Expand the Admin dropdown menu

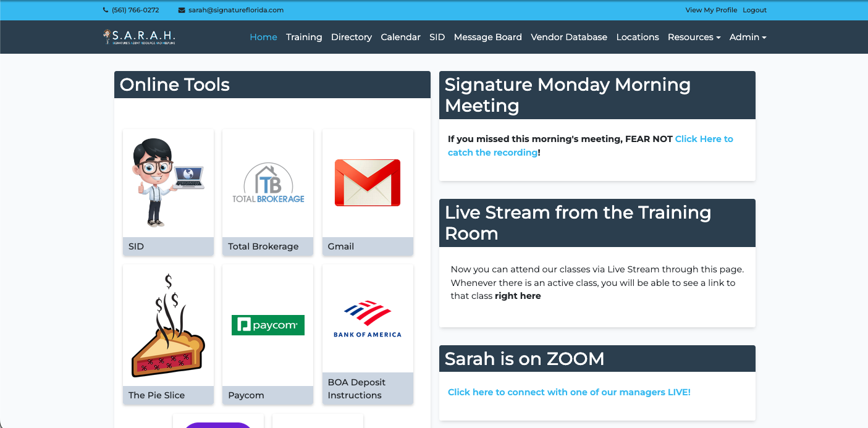point(748,37)
